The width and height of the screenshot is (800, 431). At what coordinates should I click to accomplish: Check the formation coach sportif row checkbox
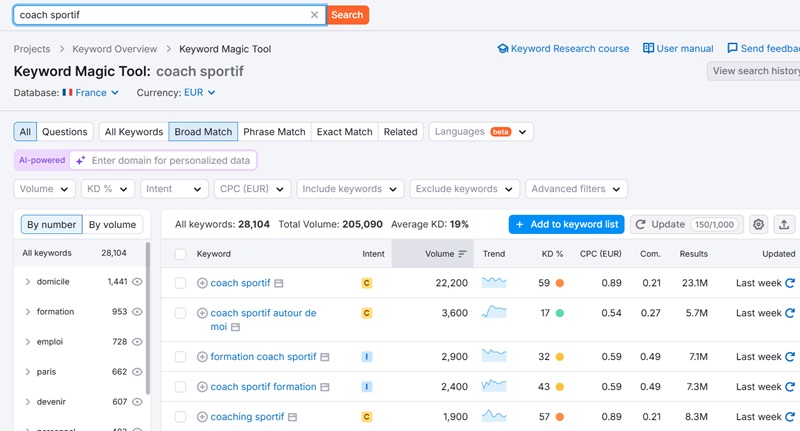[181, 357]
